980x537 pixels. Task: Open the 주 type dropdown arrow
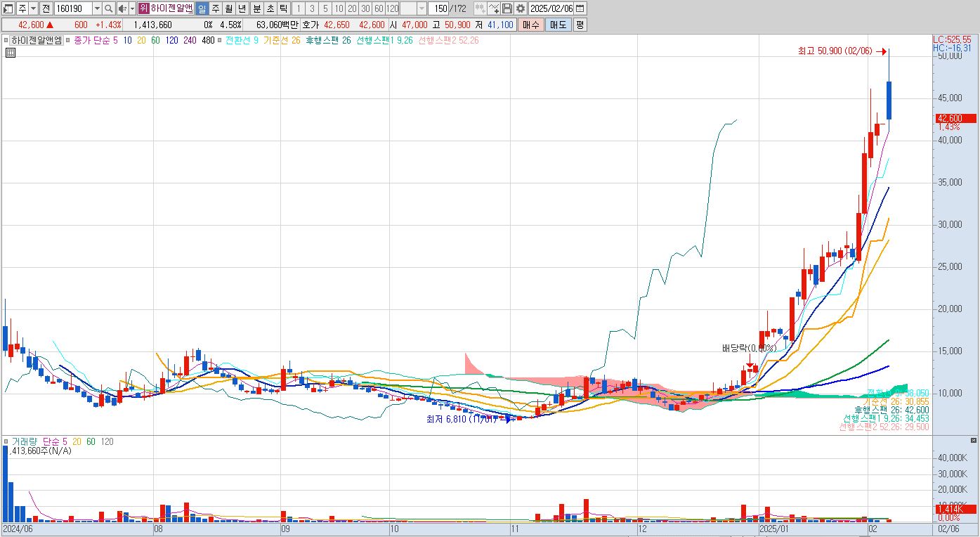33,8
